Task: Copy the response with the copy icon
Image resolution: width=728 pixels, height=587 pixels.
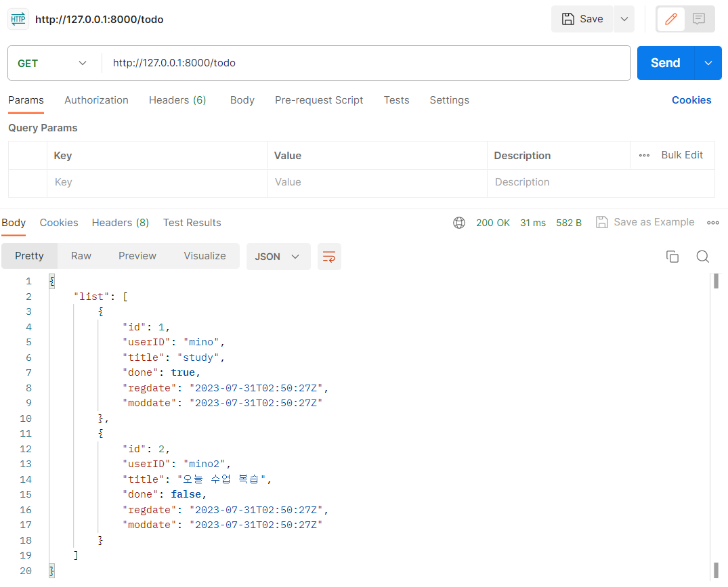Action: [x=672, y=257]
